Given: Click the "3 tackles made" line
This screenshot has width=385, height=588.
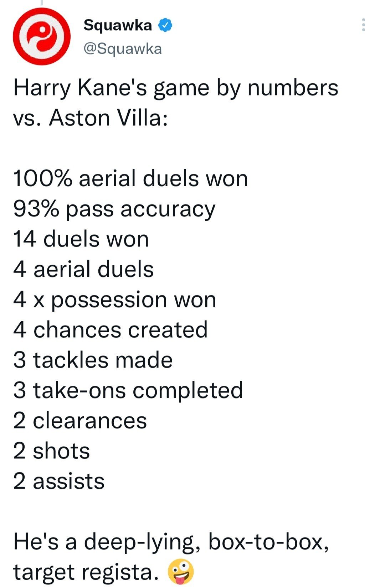Looking at the screenshot, I should pos(93,360).
